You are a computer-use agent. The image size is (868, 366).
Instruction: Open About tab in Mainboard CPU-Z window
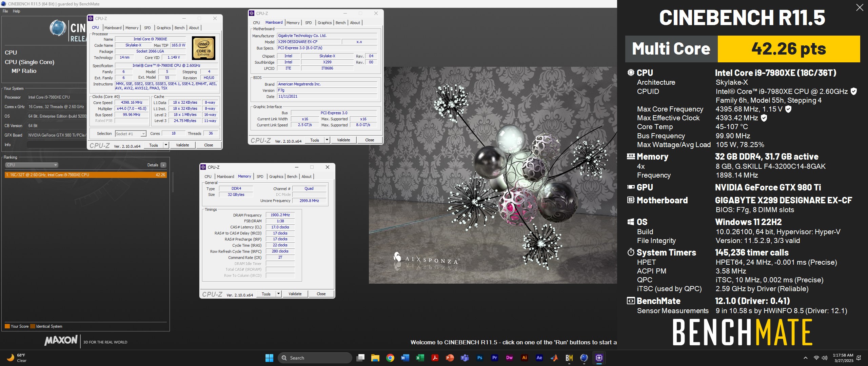click(x=355, y=23)
